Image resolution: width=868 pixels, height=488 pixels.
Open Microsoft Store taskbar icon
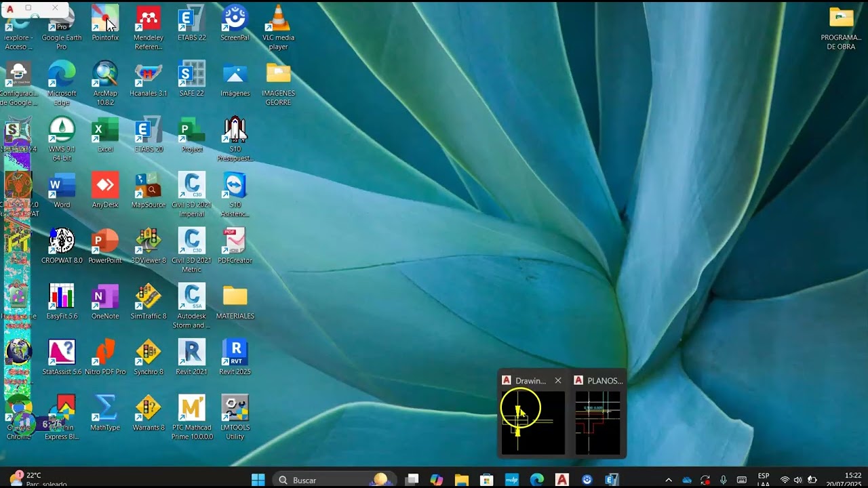(x=487, y=480)
